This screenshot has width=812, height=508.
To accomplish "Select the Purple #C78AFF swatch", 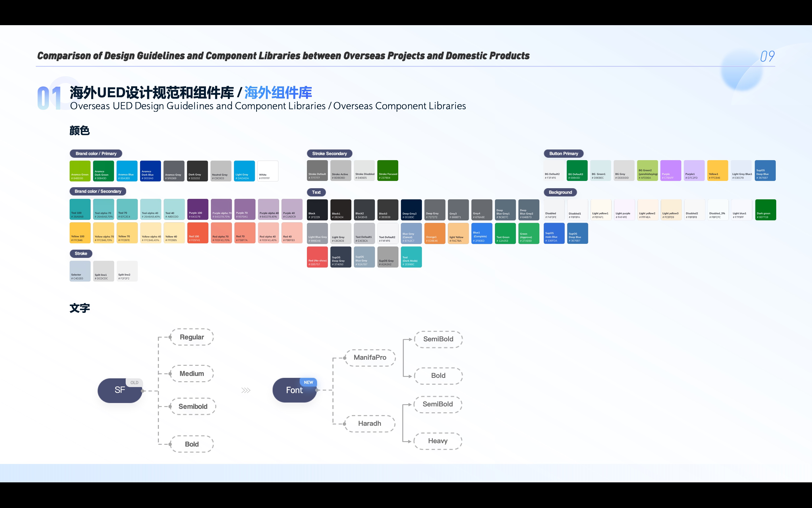I will [x=671, y=171].
